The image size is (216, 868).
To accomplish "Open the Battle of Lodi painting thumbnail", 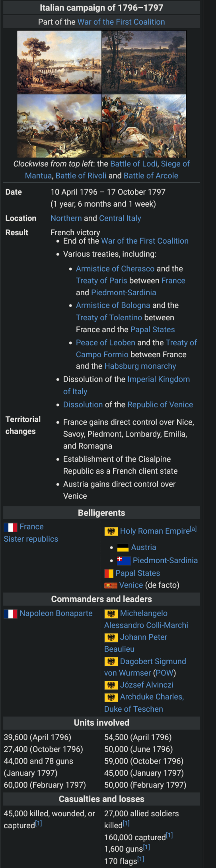I will click(59, 62).
